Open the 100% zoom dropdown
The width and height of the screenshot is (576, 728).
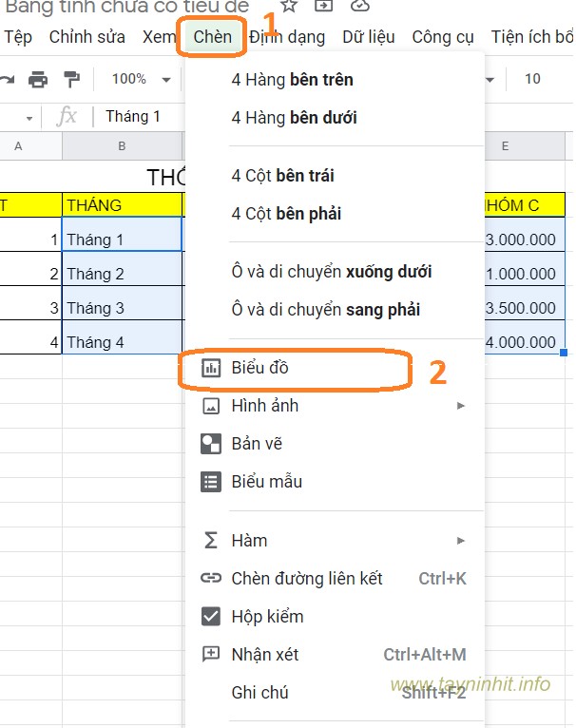(140, 79)
